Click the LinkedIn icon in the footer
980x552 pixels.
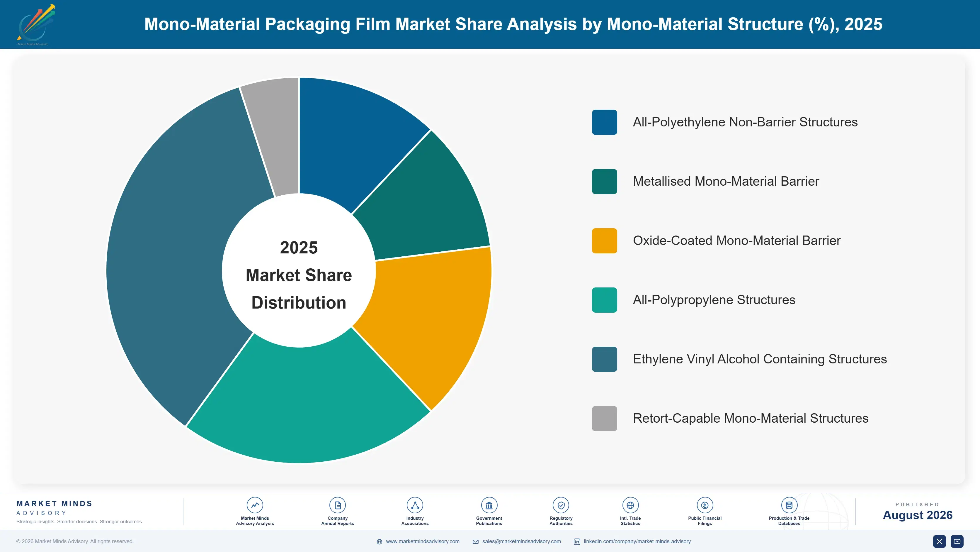pyautogui.click(x=577, y=542)
